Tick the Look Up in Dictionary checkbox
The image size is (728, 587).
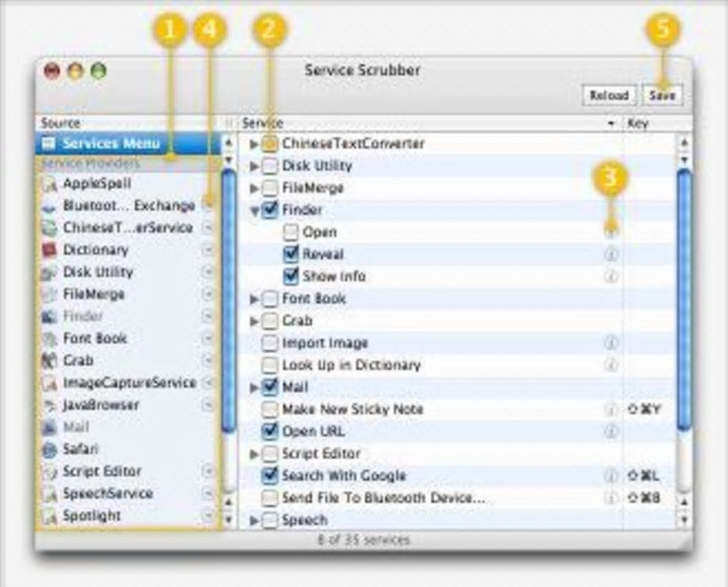270,365
